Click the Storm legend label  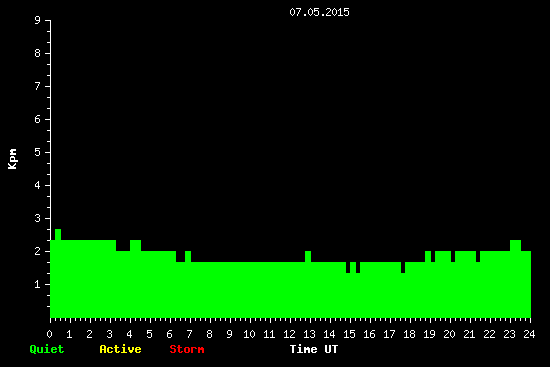coord(187,349)
